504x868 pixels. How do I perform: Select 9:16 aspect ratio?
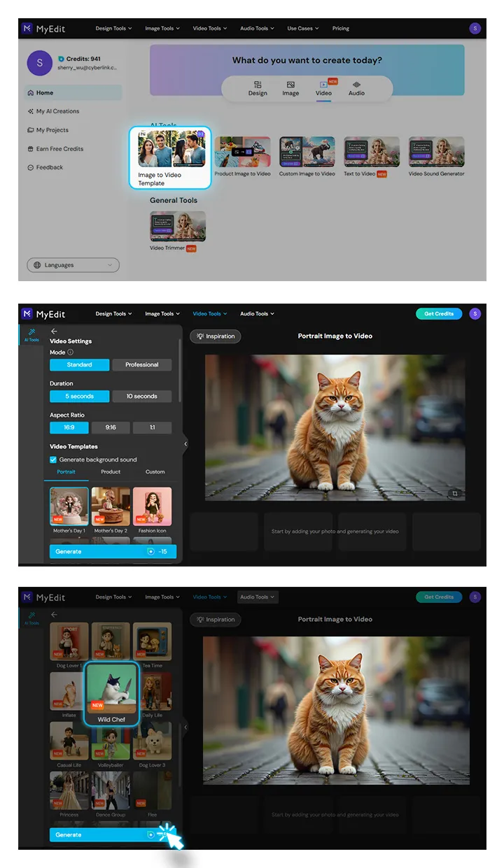click(111, 427)
